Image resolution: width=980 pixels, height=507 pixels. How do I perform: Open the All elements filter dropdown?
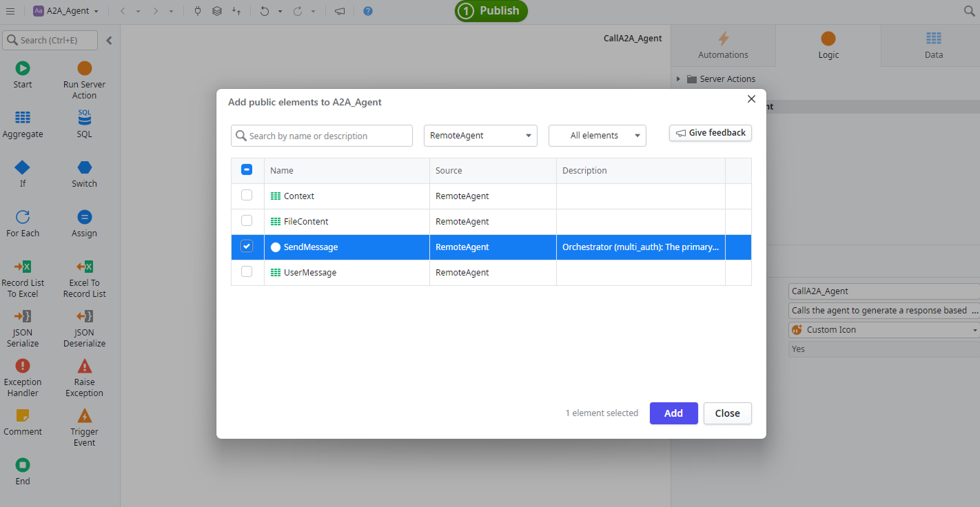click(598, 136)
